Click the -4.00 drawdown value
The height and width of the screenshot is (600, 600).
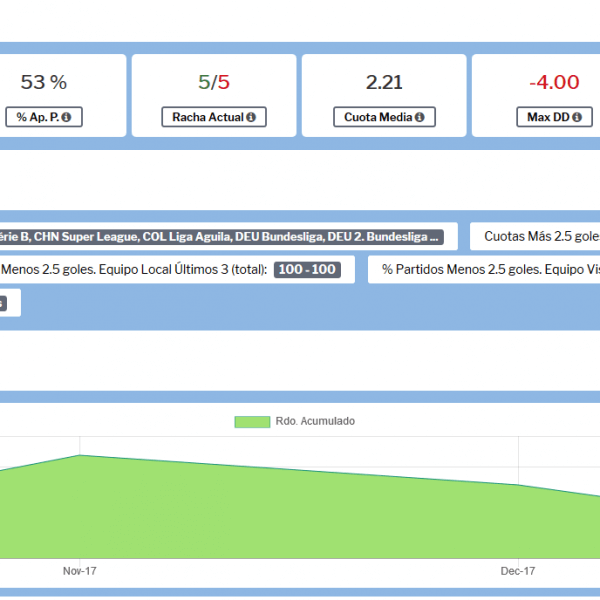point(554,82)
